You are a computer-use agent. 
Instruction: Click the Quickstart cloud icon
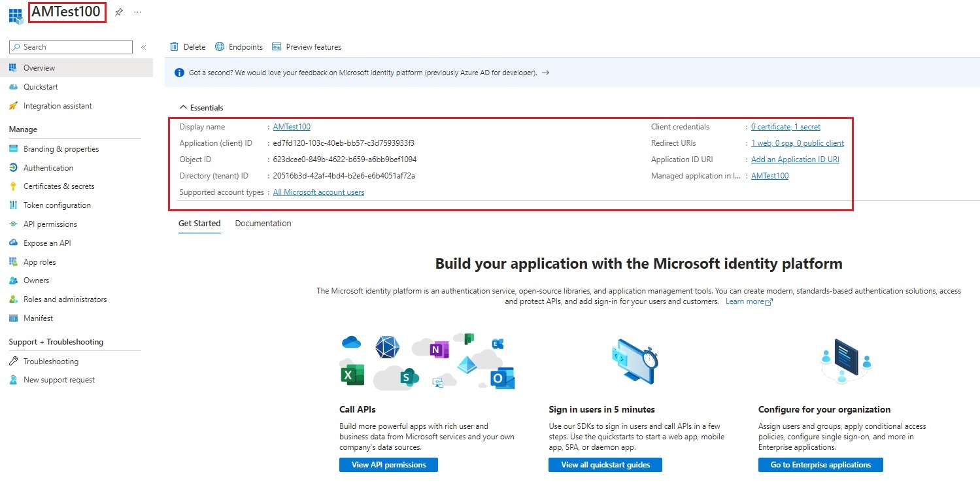pyautogui.click(x=13, y=87)
